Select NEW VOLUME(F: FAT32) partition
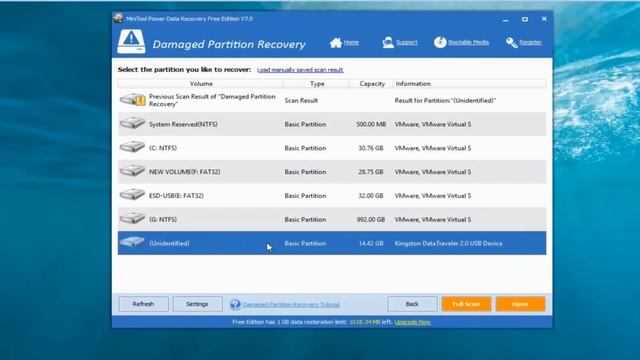The width and height of the screenshot is (640, 360). 332,172
